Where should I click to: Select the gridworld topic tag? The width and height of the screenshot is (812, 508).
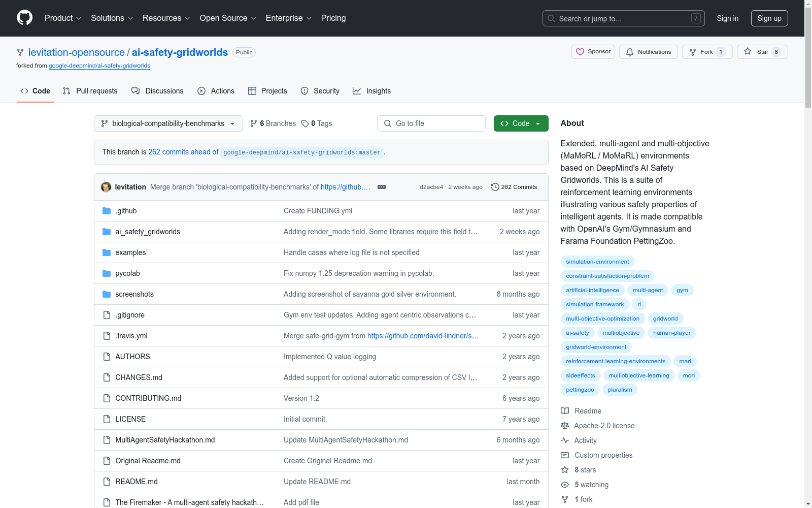[x=665, y=319]
